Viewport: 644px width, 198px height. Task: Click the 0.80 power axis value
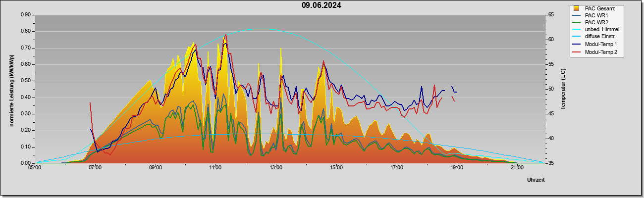tap(25, 31)
